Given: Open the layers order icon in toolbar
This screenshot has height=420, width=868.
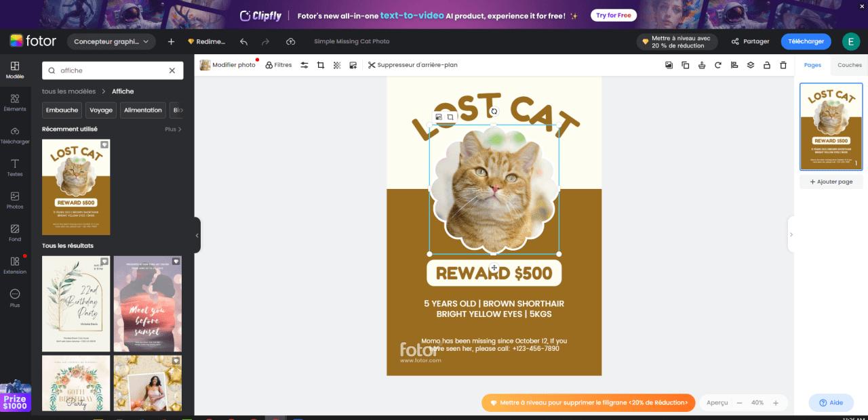Looking at the screenshot, I should tap(751, 65).
